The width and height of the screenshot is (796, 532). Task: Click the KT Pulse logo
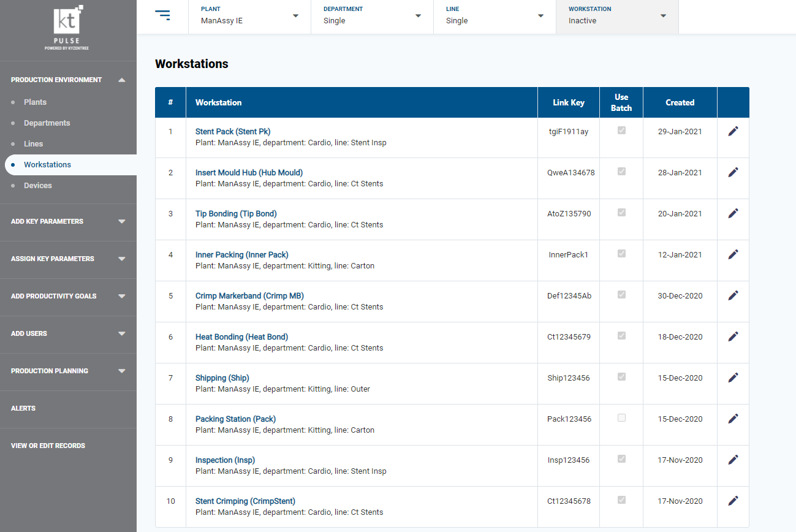pyautogui.click(x=67, y=28)
